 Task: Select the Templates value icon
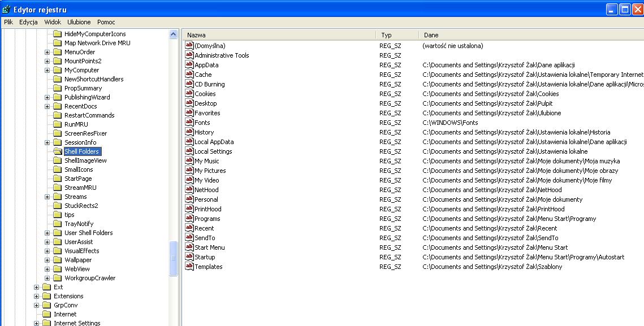(x=189, y=266)
